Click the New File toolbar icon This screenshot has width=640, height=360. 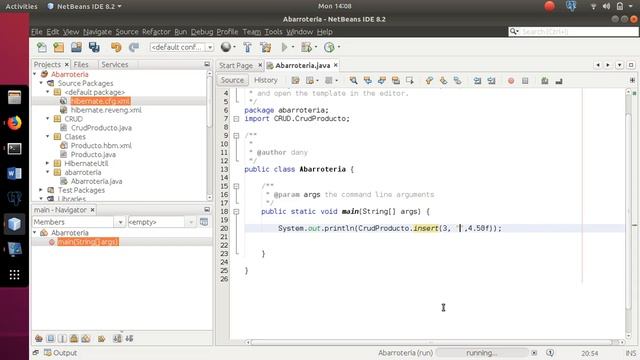42,47
